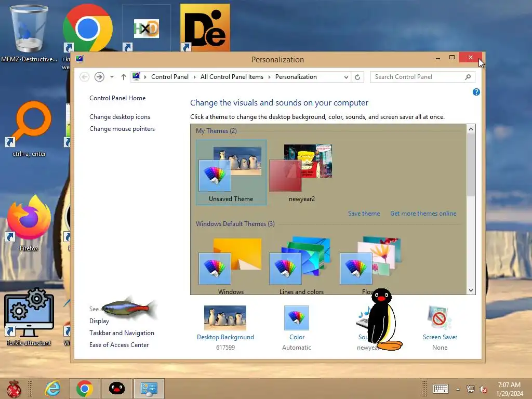Open the Color settings icon
The width and height of the screenshot is (532, 399).
(297, 318)
